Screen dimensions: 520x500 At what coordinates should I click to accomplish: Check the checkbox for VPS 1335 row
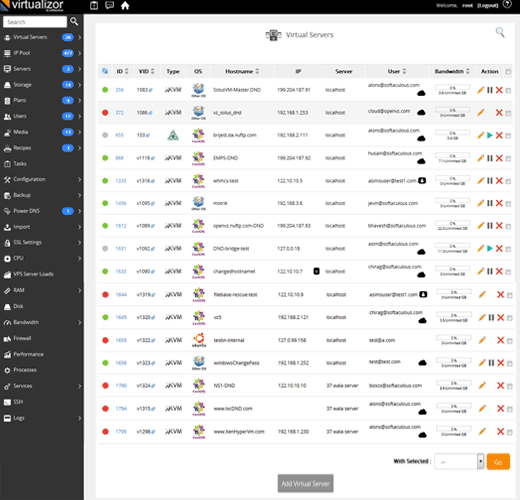(508, 181)
